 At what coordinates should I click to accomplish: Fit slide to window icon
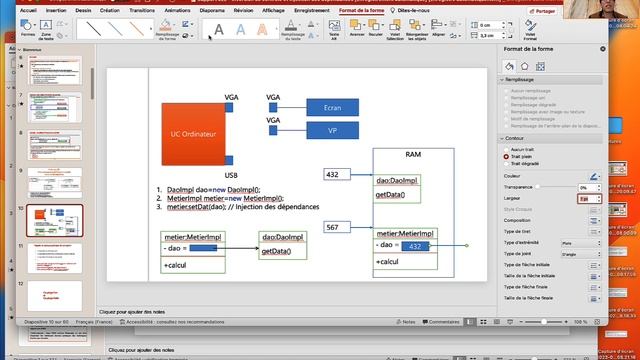(x=597, y=322)
